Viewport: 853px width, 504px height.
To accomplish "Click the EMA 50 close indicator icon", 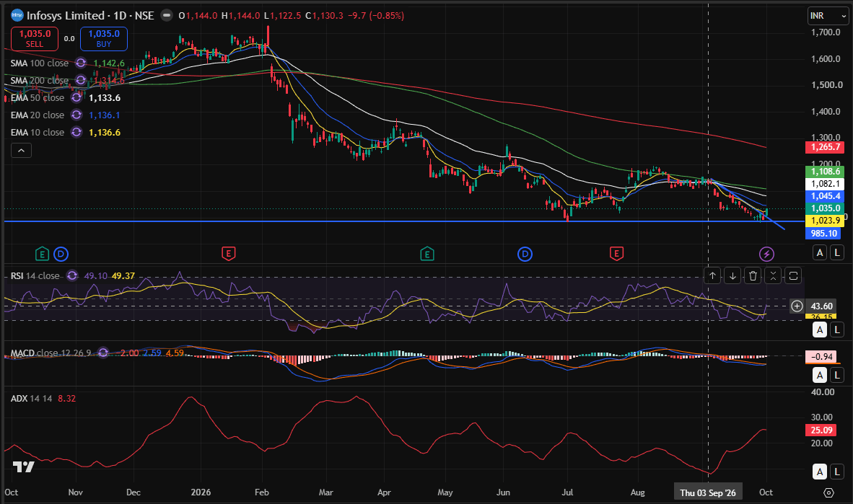I will pyautogui.click(x=76, y=98).
